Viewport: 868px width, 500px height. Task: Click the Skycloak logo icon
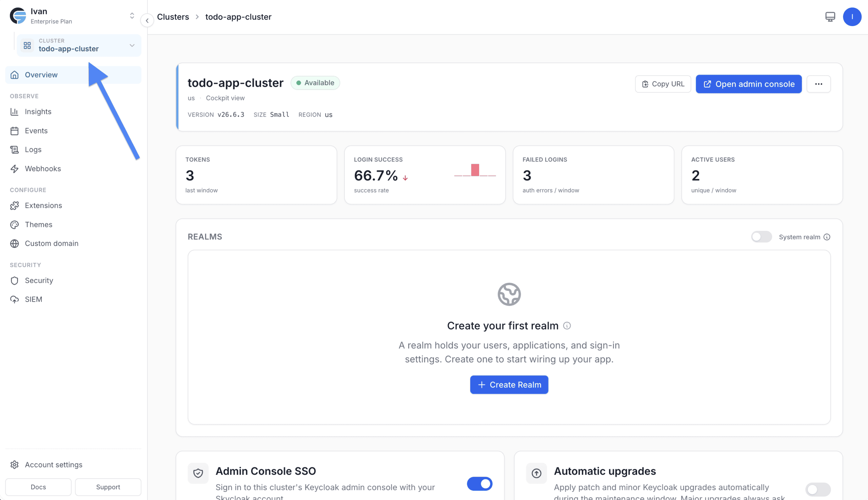coord(18,16)
